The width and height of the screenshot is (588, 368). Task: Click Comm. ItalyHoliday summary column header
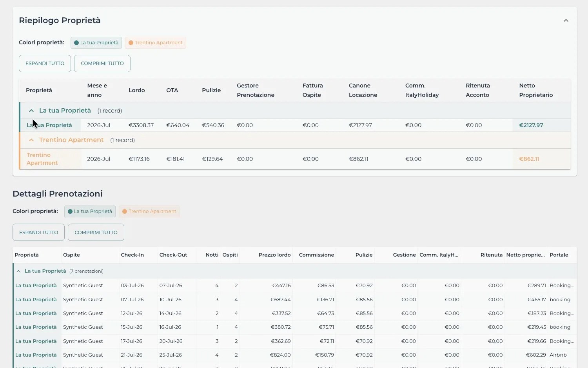pos(422,90)
